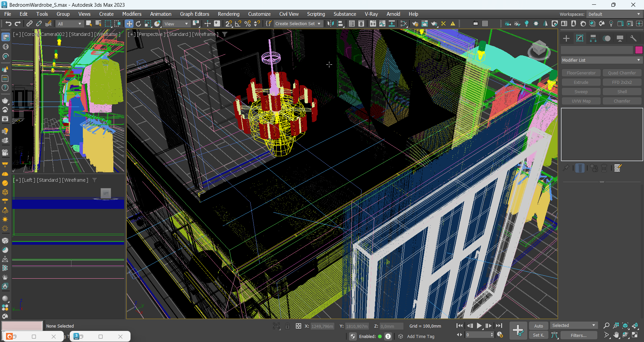Click the Pan View hand icon
Image resolution: width=644 pixels, height=342 pixels.
(616, 335)
